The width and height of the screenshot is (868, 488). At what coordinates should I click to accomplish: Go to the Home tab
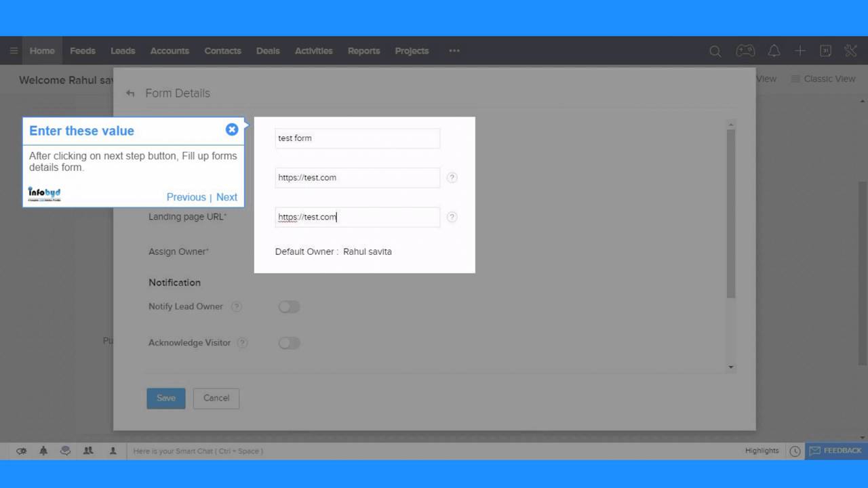click(42, 51)
